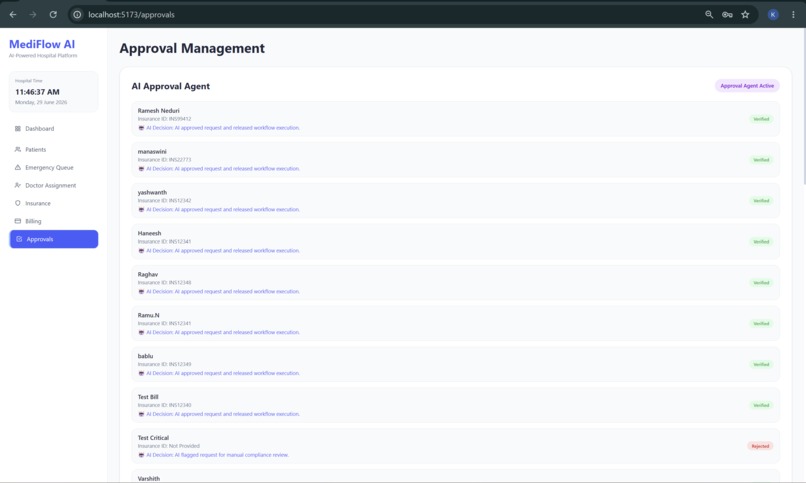Image resolution: width=806 pixels, height=483 pixels.
Task: Open the K profile avatar
Action: pos(773,14)
